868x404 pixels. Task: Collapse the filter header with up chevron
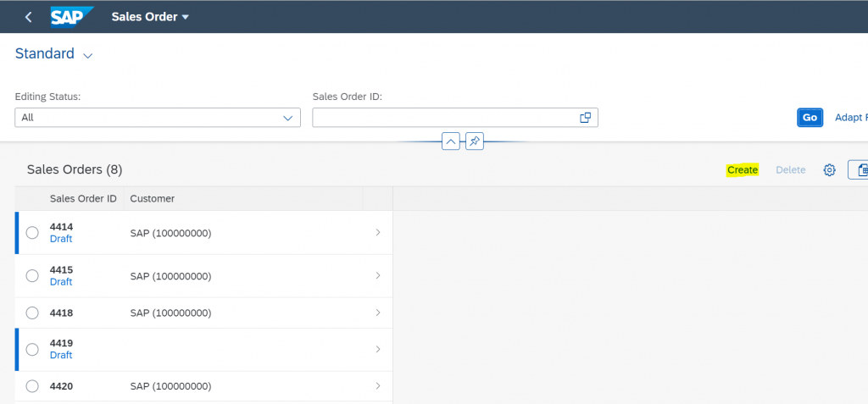pyautogui.click(x=451, y=141)
